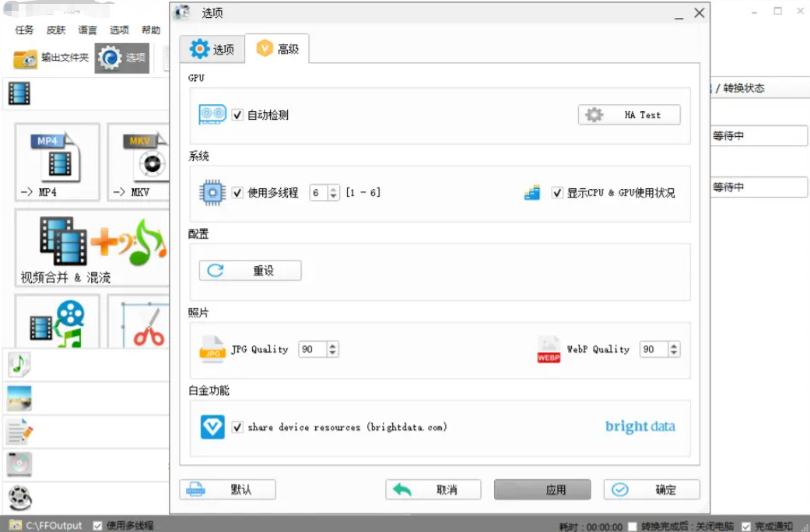Expand the disc ROM device category row

[86, 465]
